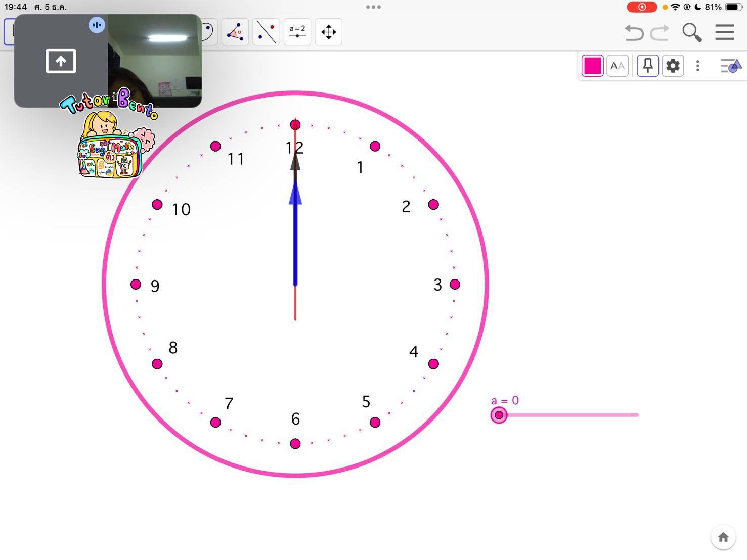Open the three-dot more options menu

[x=697, y=66]
